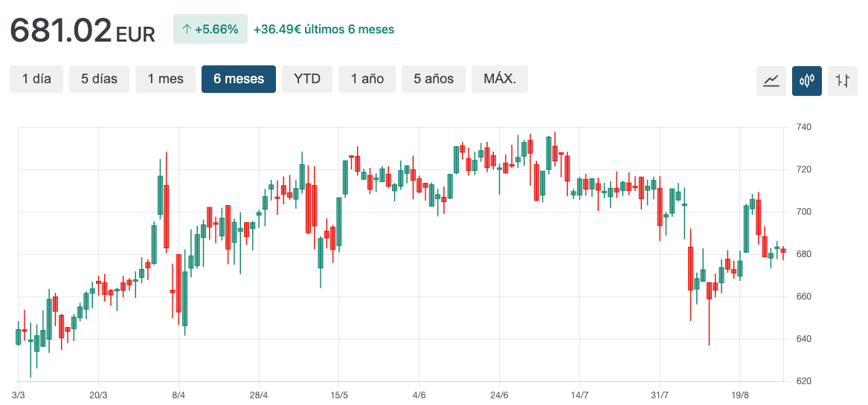Display the 5 años history

click(x=434, y=79)
